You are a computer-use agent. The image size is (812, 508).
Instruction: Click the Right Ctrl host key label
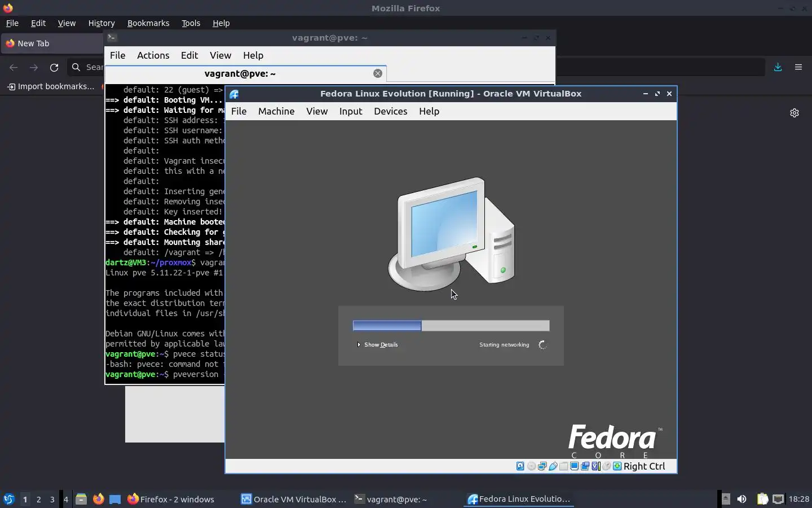pyautogui.click(x=645, y=466)
